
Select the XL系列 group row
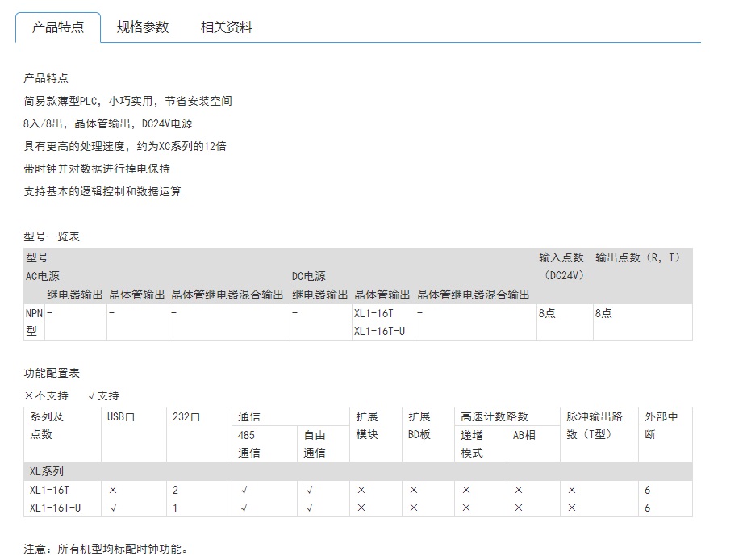tap(47, 471)
